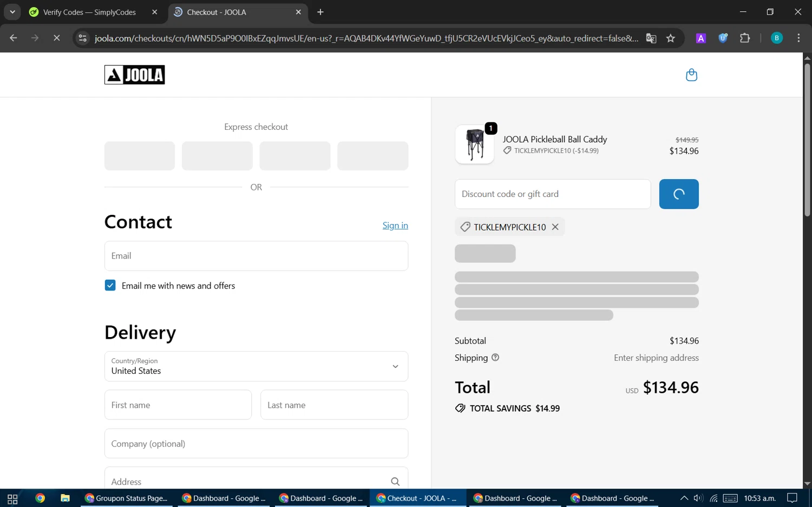Image resolution: width=812 pixels, height=507 pixels.
Task: Open the Bitwarden shield extension icon
Action: click(x=723, y=38)
